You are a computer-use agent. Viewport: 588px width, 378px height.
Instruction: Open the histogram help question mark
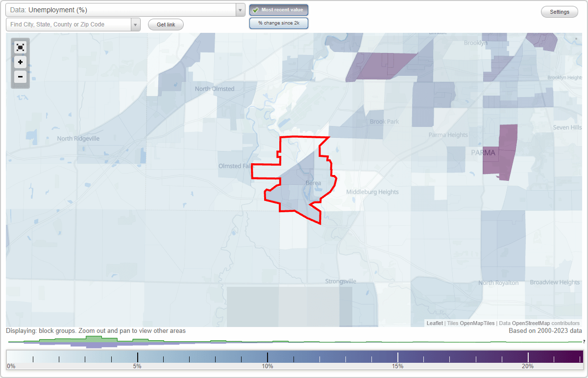pos(584,343)
